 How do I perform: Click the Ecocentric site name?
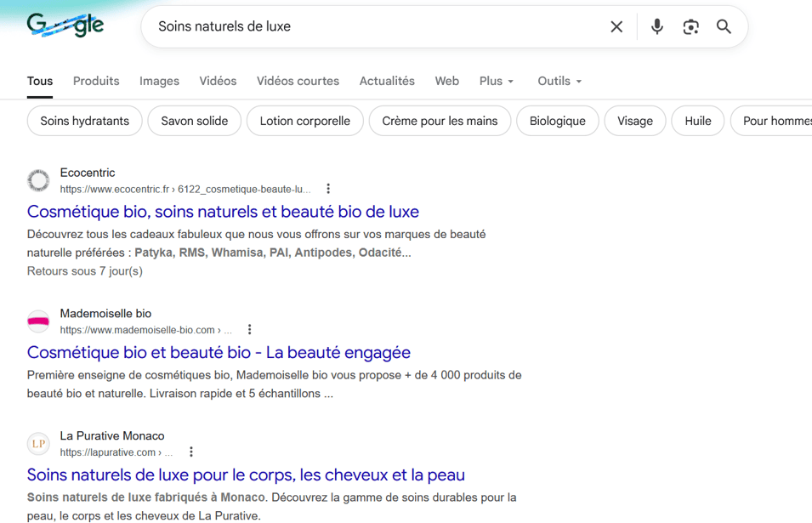(88, 173)
